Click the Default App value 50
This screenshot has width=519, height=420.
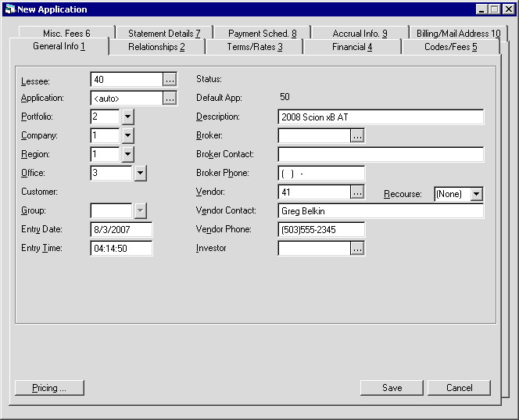(x=285, y=97)
